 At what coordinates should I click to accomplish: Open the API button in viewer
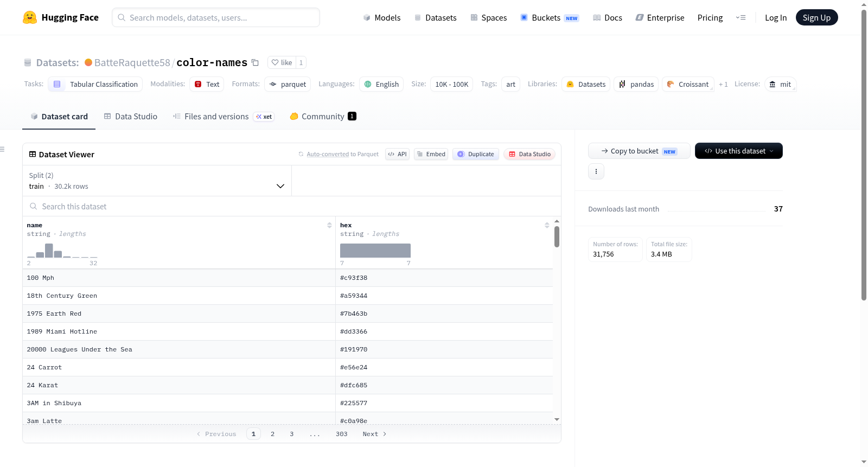pyautogui.click(x=397, y=154)
